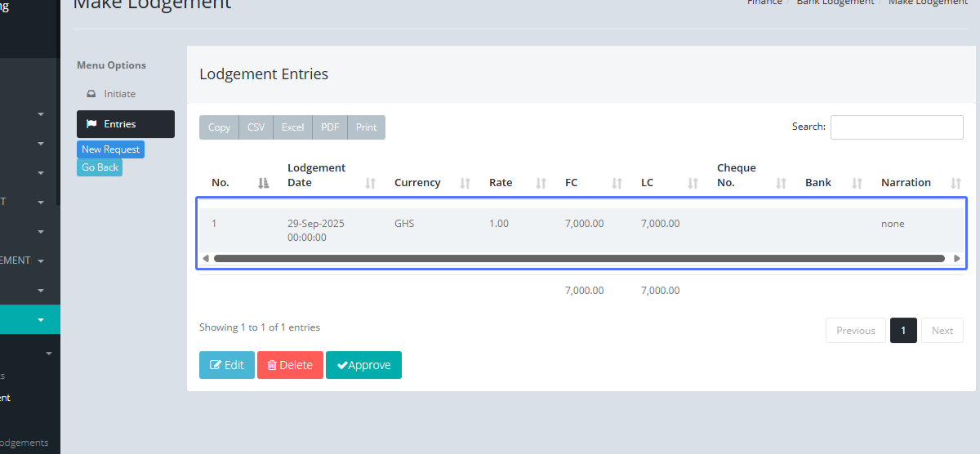Viewport: 980px width, 454px height.
Task: Sort table by Narration column arrows
Action: pos(956,183)
